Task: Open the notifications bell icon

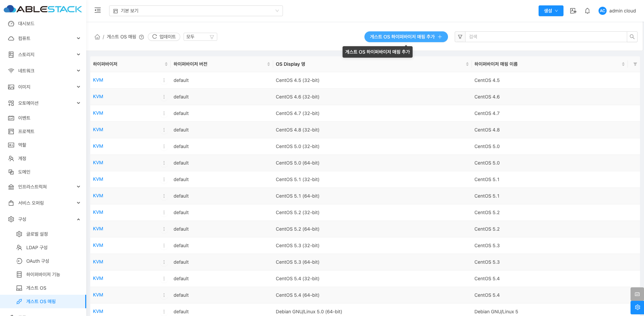Action: (587, 11)
